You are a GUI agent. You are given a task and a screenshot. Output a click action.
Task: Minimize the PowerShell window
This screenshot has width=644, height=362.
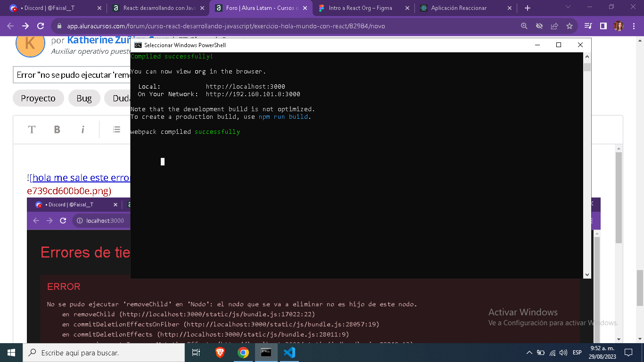(537, 45)
